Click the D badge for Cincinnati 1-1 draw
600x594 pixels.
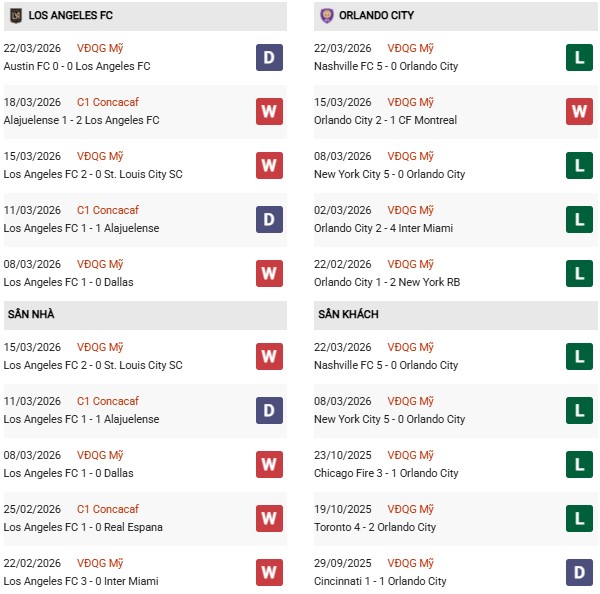(579, 572)
